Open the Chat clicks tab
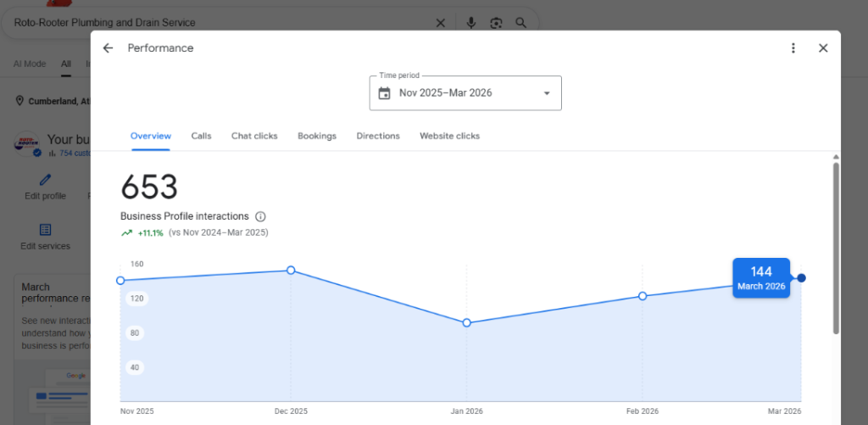This screenshot has height=425, width=868. (254, 136)
